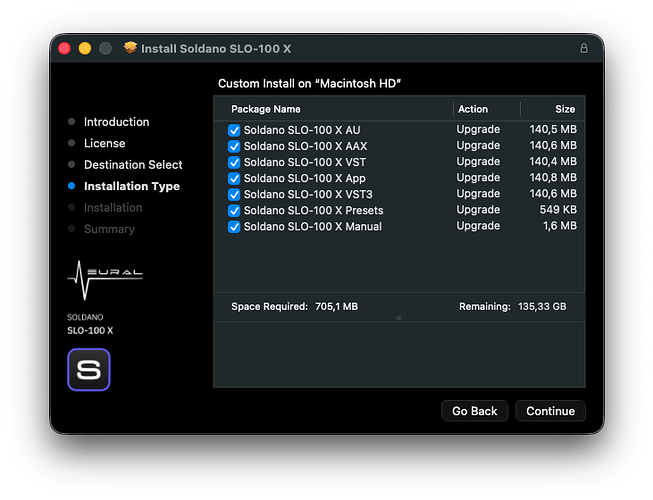The image size is (653, 500).
Task: Click the Neural DSP logo
Action: (105, 280)
